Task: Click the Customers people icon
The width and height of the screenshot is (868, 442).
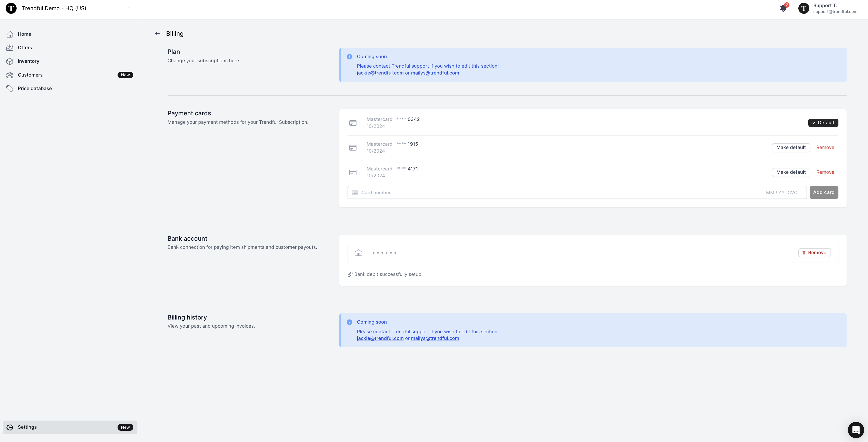Action: [x=10, y=75]
